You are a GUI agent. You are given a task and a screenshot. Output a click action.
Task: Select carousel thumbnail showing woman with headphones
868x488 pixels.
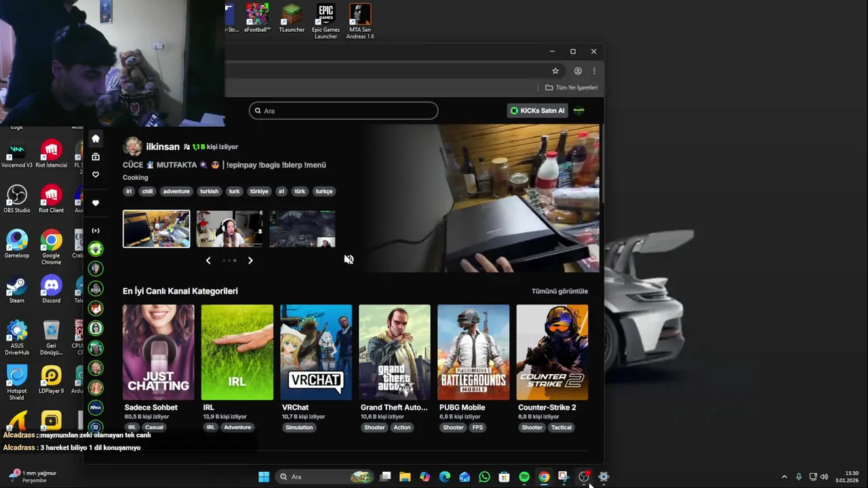click(x=229, y=228)
